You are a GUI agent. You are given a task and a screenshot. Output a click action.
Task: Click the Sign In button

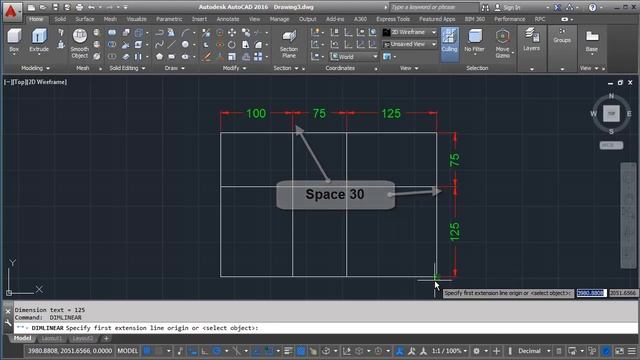pos(508,7)
